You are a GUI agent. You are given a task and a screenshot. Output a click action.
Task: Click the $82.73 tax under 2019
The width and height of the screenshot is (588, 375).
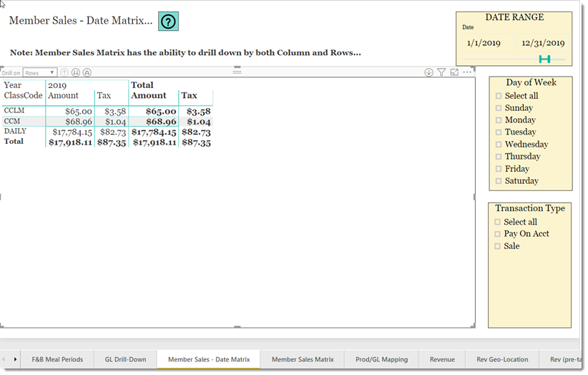[113, 132]
